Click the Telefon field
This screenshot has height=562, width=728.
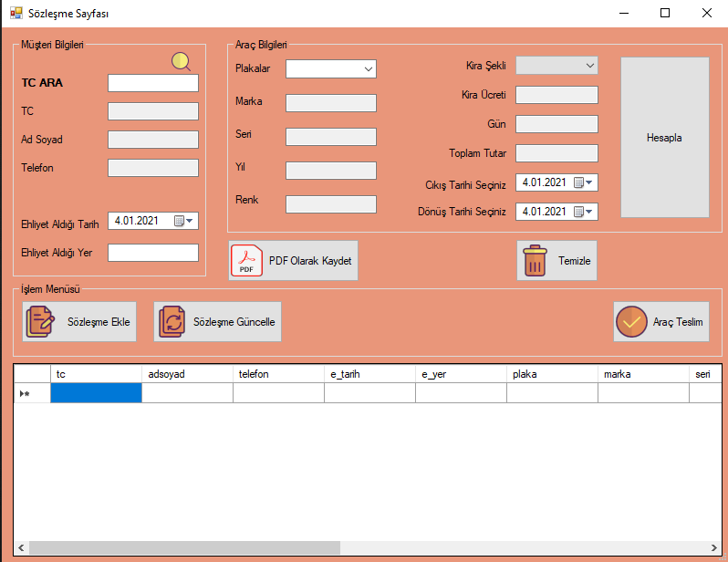click(x=153, y=168)
